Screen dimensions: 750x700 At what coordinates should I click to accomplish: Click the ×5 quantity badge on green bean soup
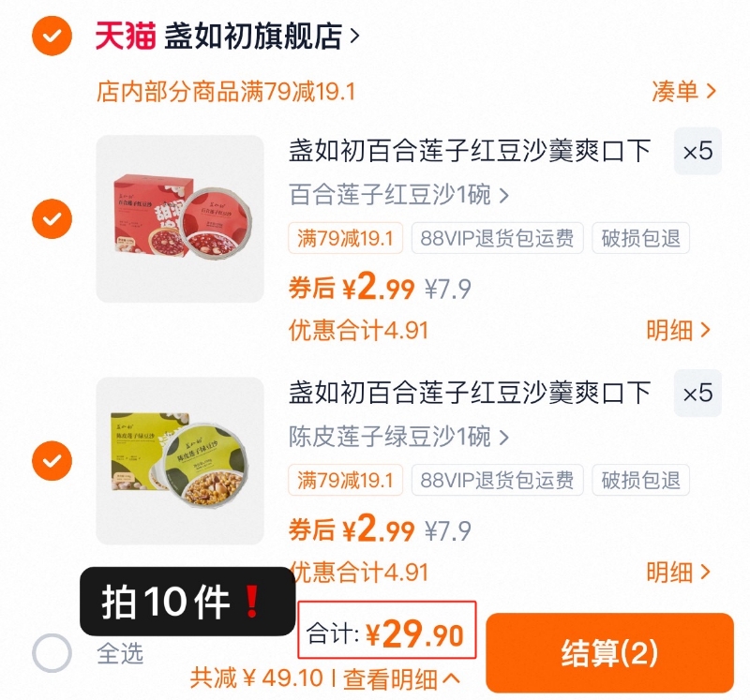tap(697, 394)
